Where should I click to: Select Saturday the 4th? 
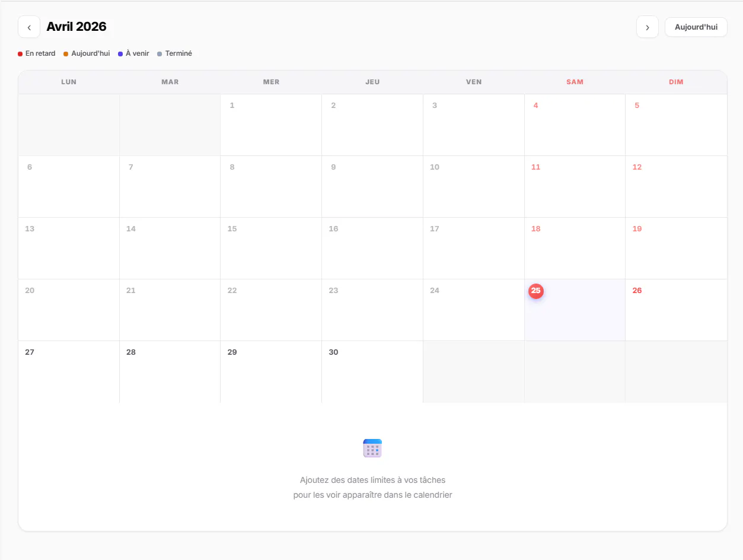[575, 125]
